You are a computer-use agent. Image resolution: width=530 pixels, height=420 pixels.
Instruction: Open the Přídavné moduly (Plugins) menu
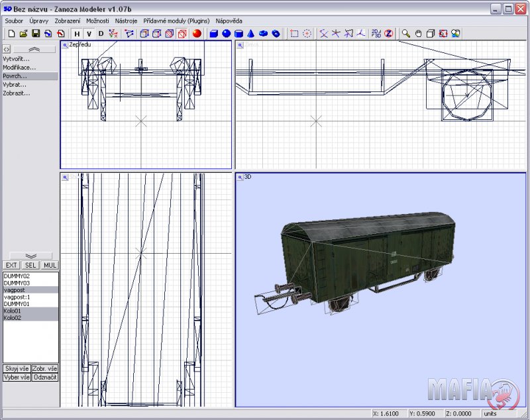176,21
